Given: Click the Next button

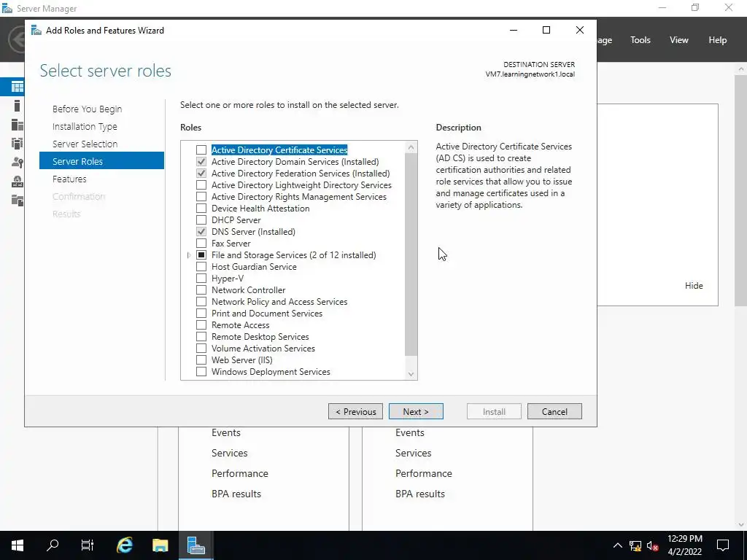Looking at the screenshot, I should (x=416, y=411).
